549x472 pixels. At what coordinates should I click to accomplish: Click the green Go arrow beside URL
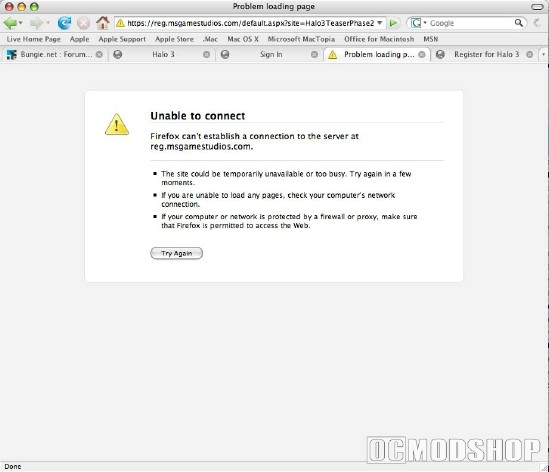394,23
